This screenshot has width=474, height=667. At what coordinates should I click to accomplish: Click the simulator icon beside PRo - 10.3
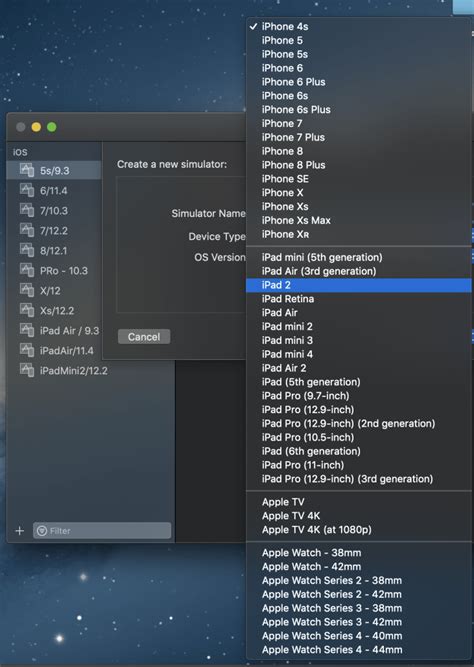pyautogui.click(x=27, y=270)
